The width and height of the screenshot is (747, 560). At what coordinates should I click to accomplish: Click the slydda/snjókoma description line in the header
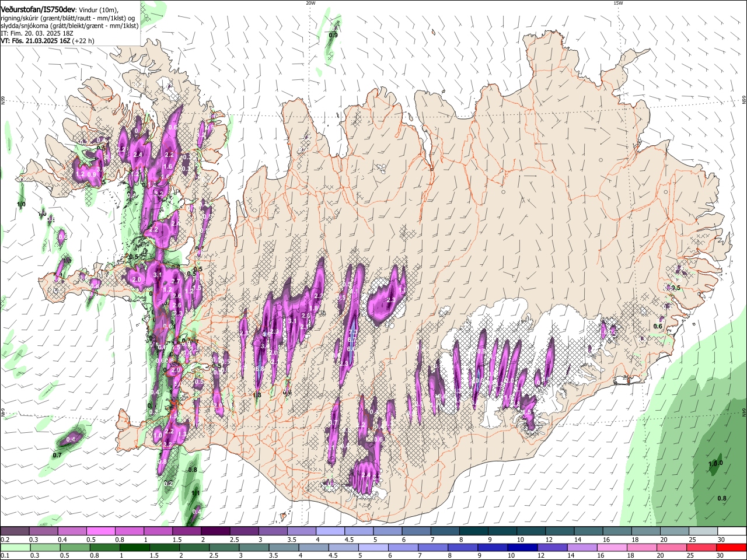click(69, 26)
